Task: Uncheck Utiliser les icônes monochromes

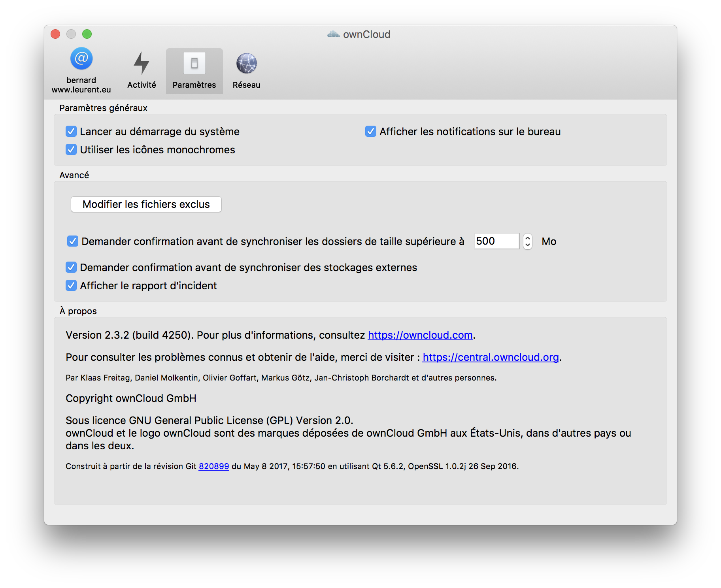Action: tap(71, 149)
